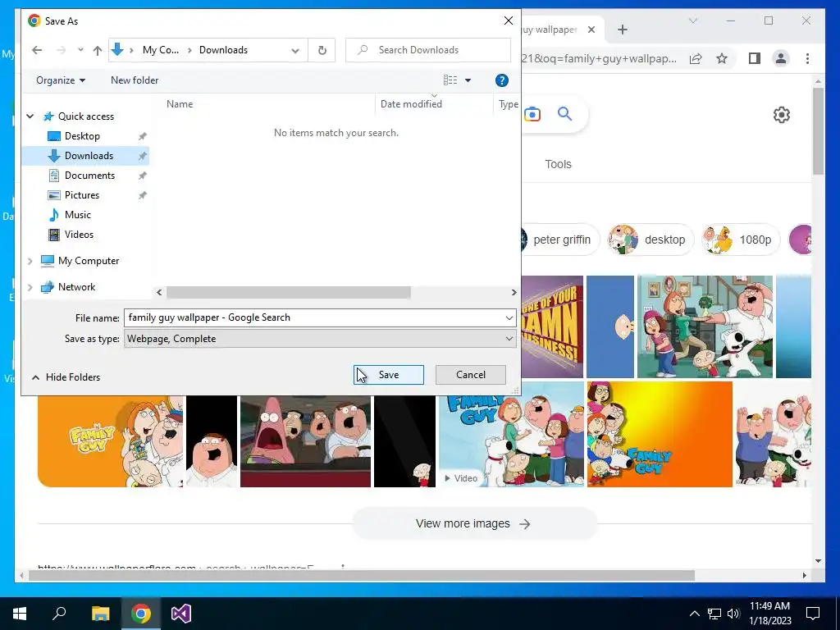The height and width of the screenshot is (630, 840).
Task: Click Save button in dialog
Action: click(x=389, y=375)
